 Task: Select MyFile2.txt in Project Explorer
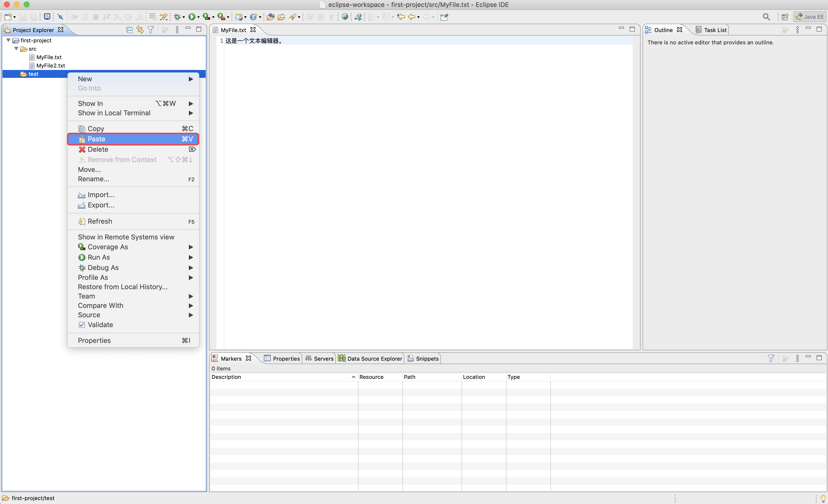pyautogui.click(x=51, y=66)
